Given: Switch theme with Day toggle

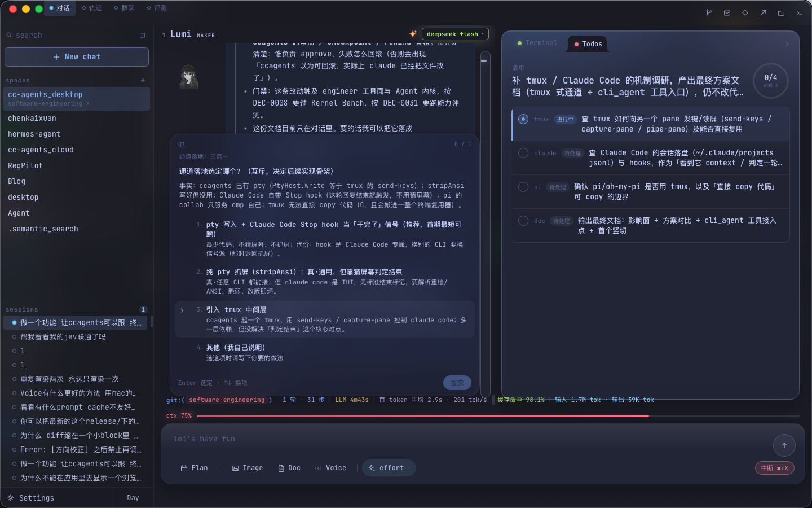Looking at the screenshot, I should coord(133,498).
